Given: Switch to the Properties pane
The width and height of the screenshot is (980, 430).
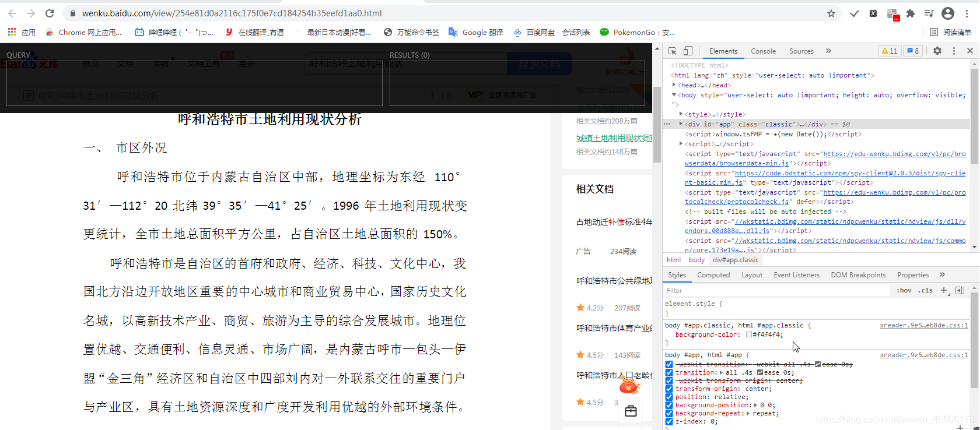Looking at the screenshot, I should click(x=913, y=275).
